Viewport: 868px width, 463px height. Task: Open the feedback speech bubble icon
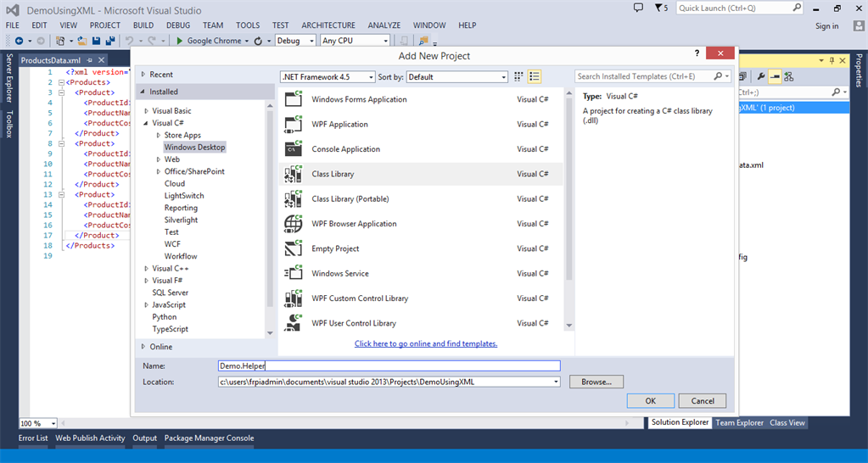pos(639,8)
